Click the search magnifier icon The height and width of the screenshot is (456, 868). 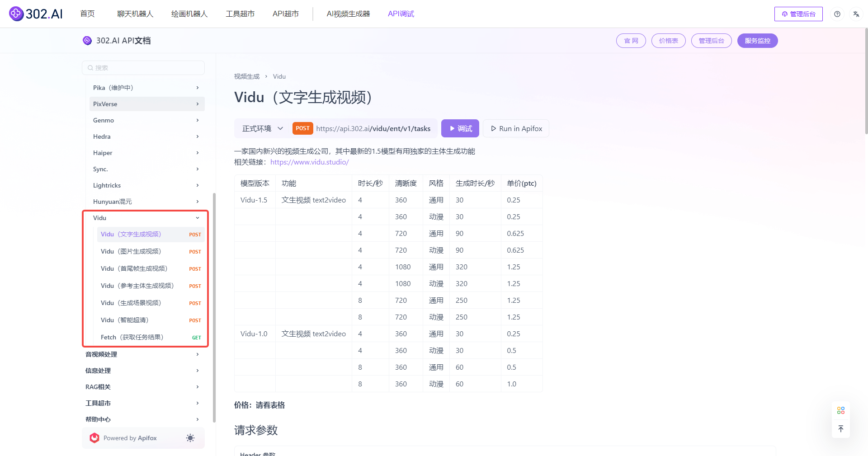click(x=90, y=68)
